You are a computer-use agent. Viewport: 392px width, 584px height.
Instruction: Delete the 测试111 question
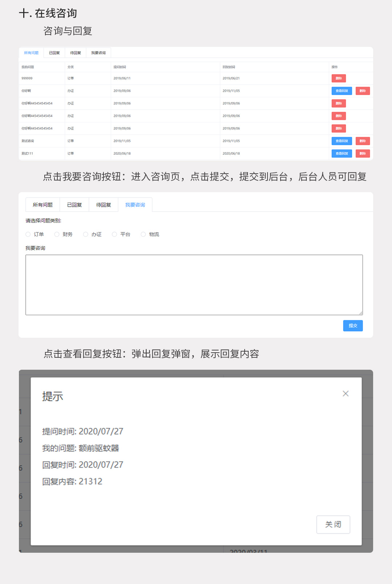tap(363, 154)
